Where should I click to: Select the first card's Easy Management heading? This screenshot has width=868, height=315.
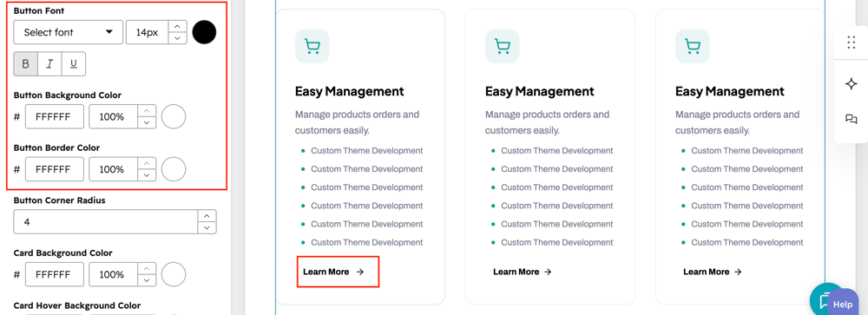click(349, 91)
